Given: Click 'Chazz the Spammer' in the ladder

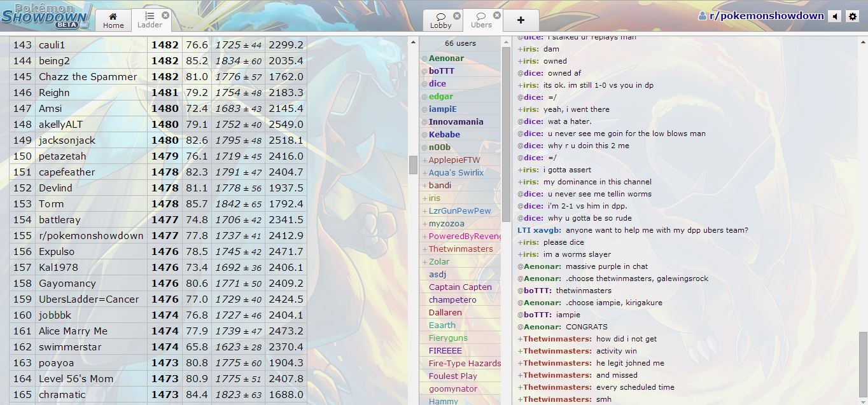Looking at the screenshot, I should 88,77.
